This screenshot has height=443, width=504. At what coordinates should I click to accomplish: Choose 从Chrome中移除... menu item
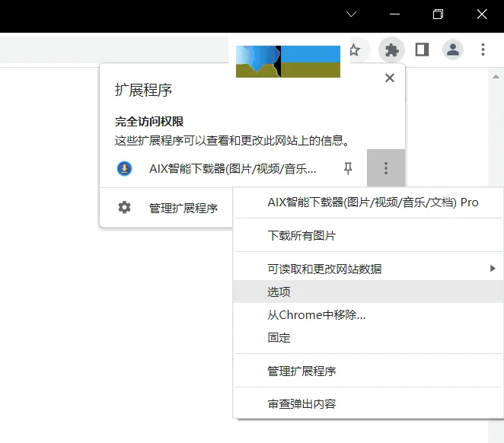pyautogui.click(x=368, y=315)
